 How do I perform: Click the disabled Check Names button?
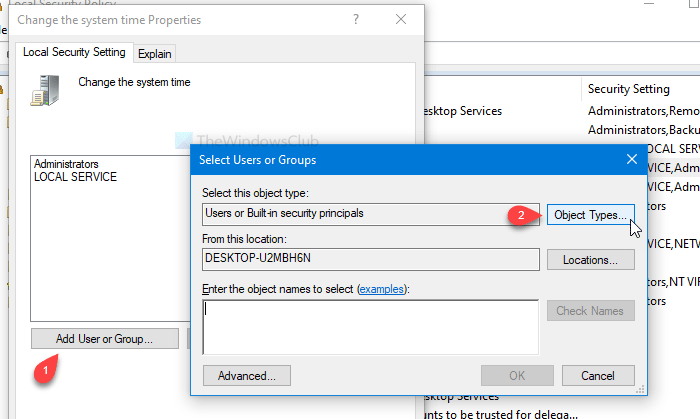tap(590, 311)
